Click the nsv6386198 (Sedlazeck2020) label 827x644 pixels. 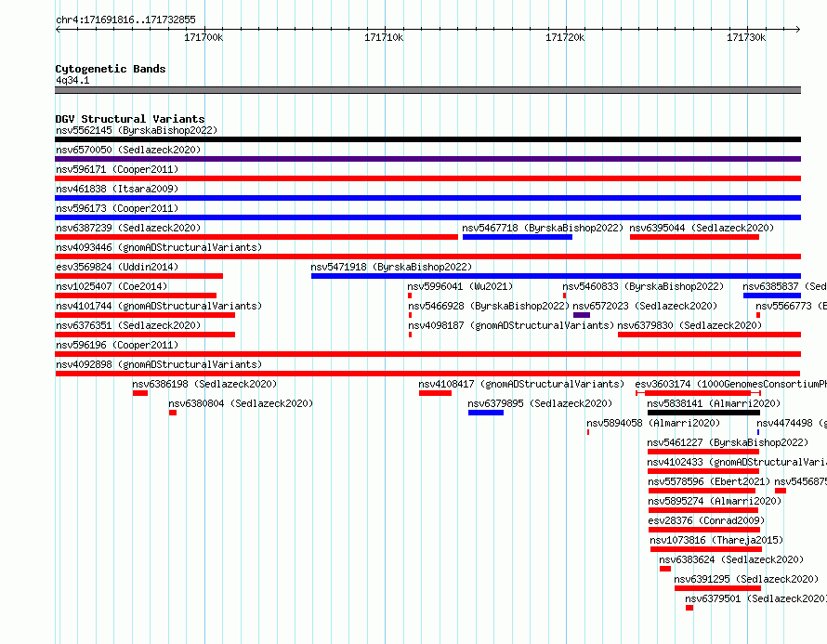pos(204,384)
